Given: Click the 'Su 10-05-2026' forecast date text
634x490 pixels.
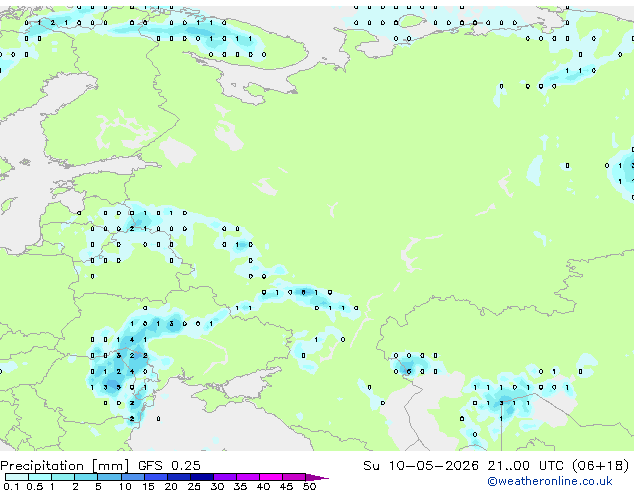Looking at the screenshot, I should pos(421,466).
